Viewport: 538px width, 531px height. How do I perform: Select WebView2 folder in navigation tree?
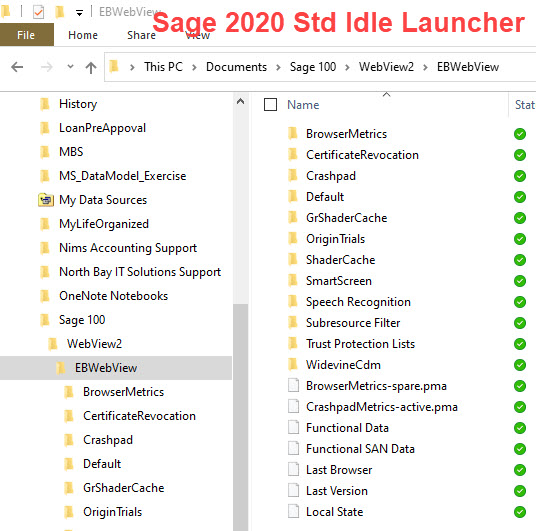94,344
